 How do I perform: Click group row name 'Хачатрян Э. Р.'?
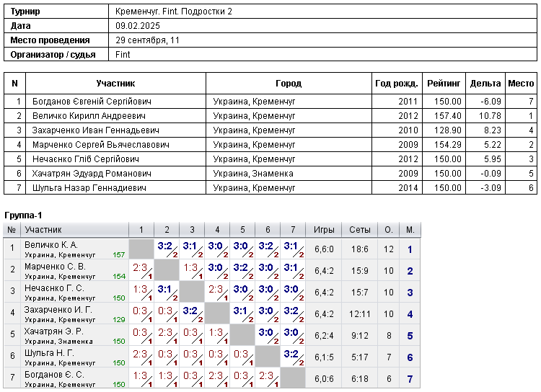pos(54,331)
